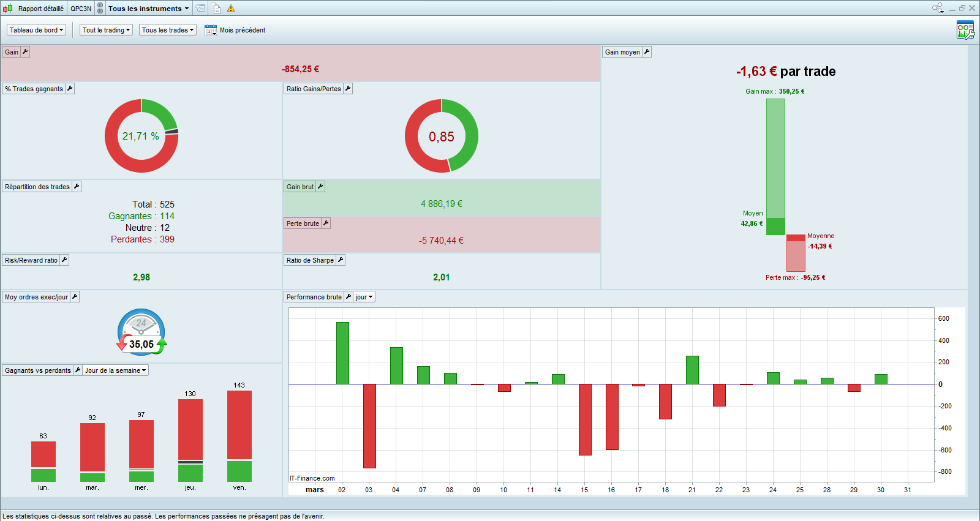Open the dashboard configuration icon with wrench
Image resolution: width=980 pixels, height=521 pixels.
click(x=965, y=30)
